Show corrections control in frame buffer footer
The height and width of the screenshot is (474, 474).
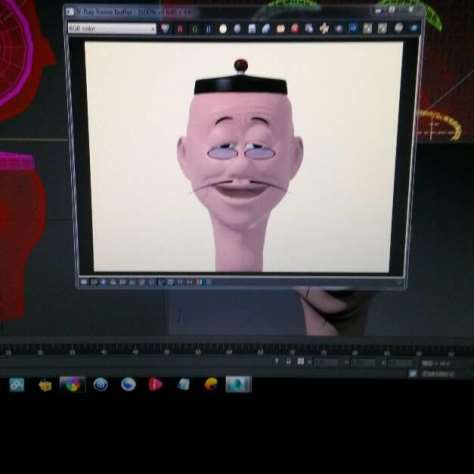pos(84,283)
